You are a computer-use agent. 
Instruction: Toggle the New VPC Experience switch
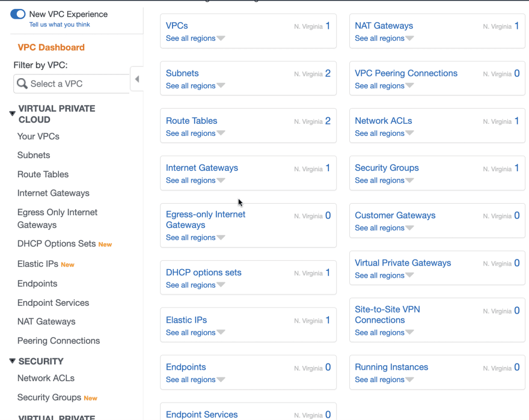18,14
